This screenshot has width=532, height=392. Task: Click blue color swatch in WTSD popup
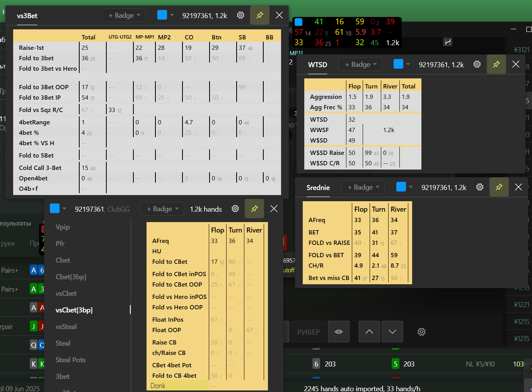point(398,64)
